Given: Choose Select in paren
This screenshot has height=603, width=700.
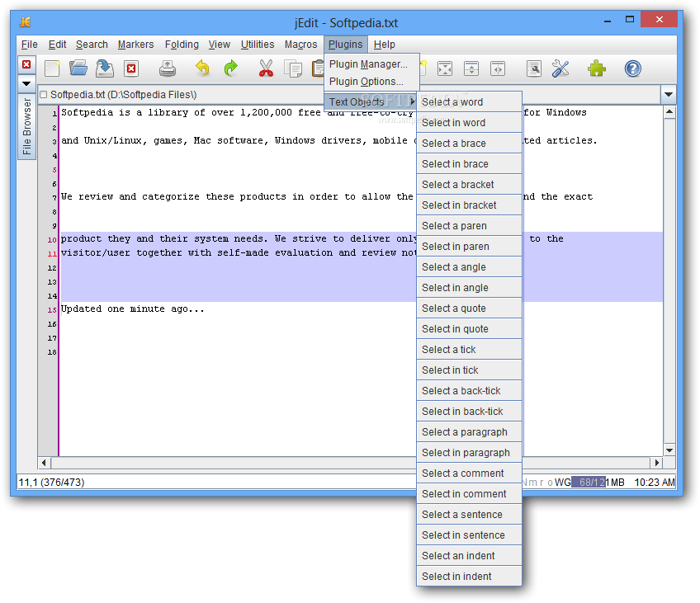Looking at the screenshot, I should [x=469, y=246].
